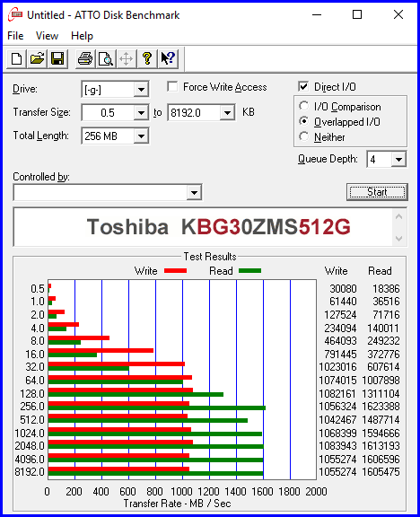
Task: Open the File menu
Action: pyautogui.click(x=15, y=36)
